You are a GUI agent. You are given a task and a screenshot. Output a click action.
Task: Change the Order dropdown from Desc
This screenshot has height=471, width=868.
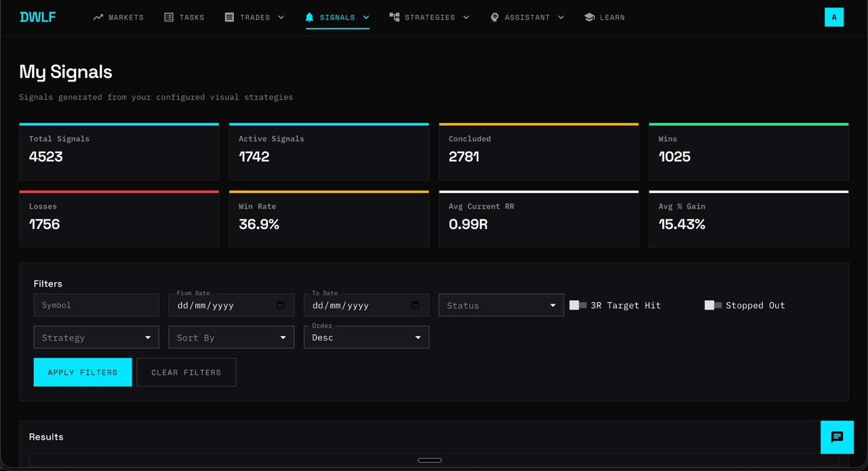coord(366,337)
